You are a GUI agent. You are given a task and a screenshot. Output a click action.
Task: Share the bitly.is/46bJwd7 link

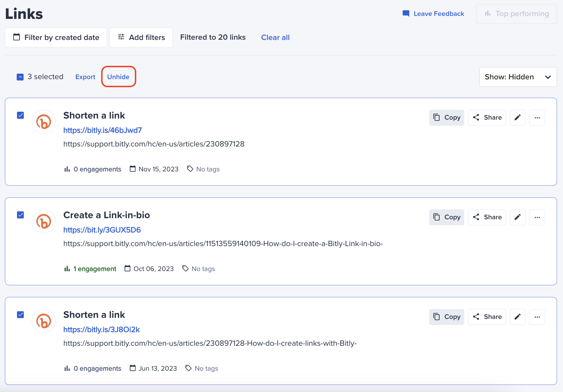(487, 118)
